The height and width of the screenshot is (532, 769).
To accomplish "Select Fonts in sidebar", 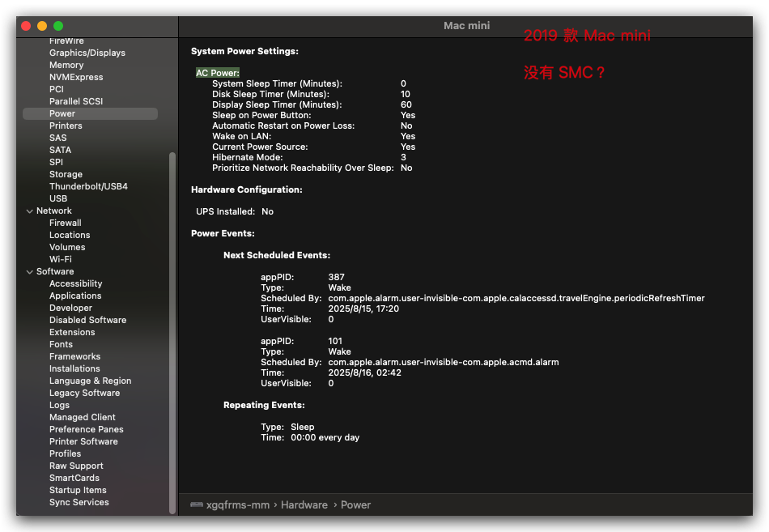I will tap(61, 344).
